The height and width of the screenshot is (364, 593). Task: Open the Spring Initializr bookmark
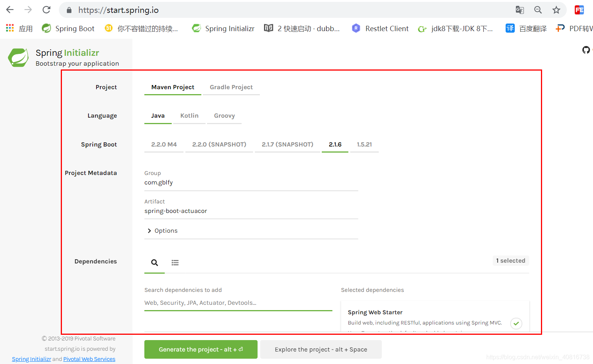point(223,28)
